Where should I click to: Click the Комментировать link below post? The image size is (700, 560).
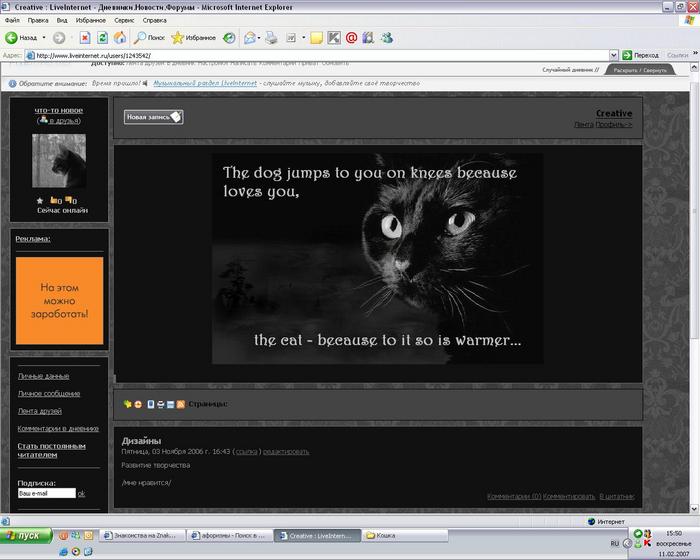click(569, 496)
